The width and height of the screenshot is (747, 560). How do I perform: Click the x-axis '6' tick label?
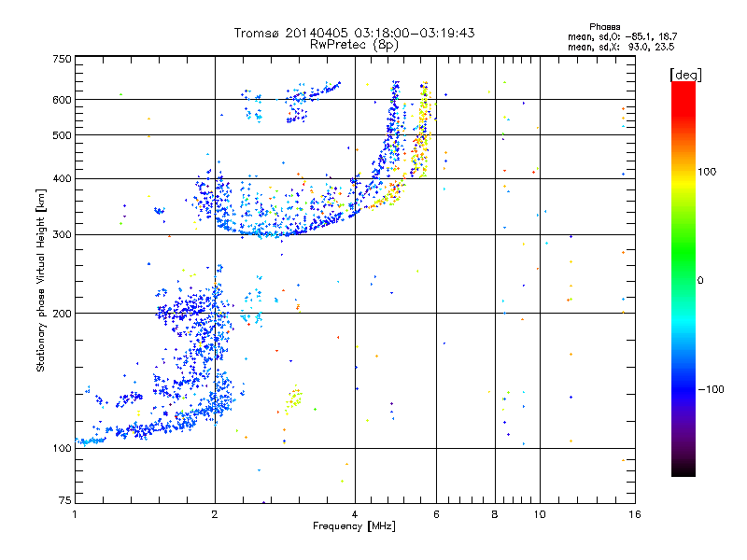click(436, 514)
